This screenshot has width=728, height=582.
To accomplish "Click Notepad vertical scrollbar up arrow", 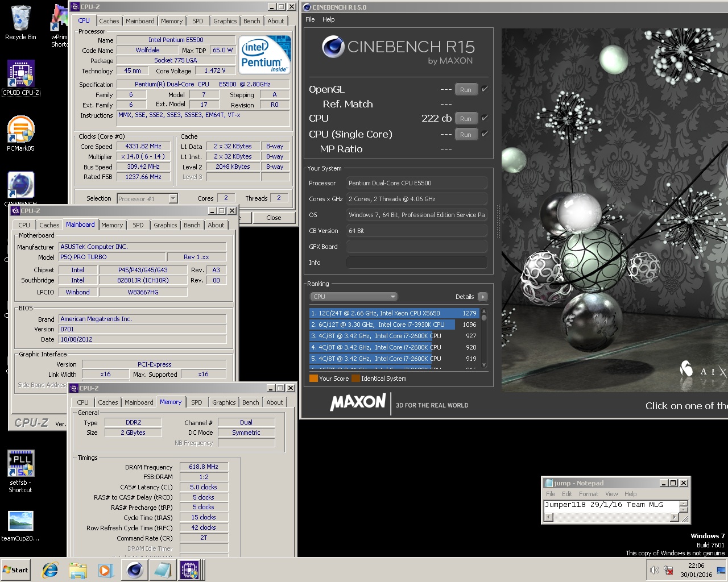I will point(684,503).
